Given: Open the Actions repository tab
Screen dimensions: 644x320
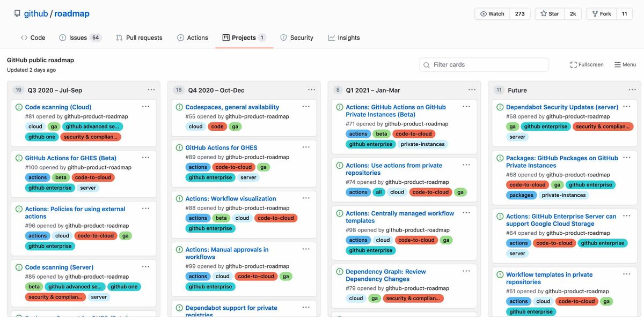Looking at the screenshot, I should 193,38.
